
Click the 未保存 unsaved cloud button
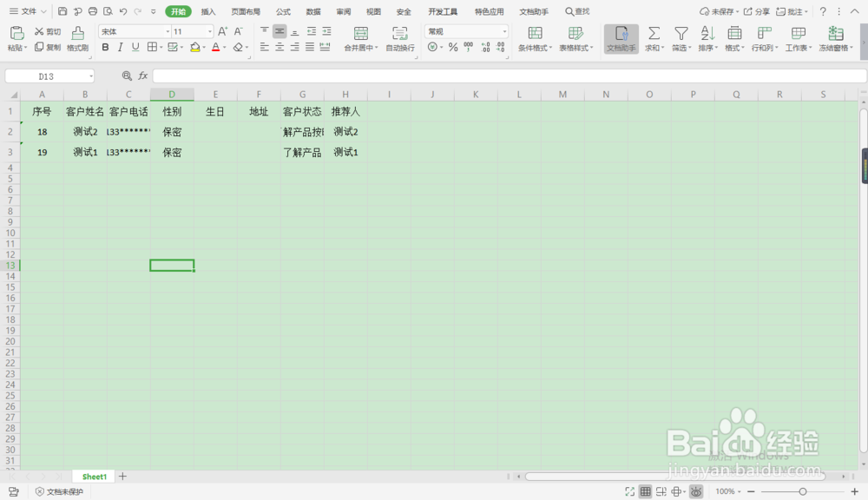click(719, 11)
